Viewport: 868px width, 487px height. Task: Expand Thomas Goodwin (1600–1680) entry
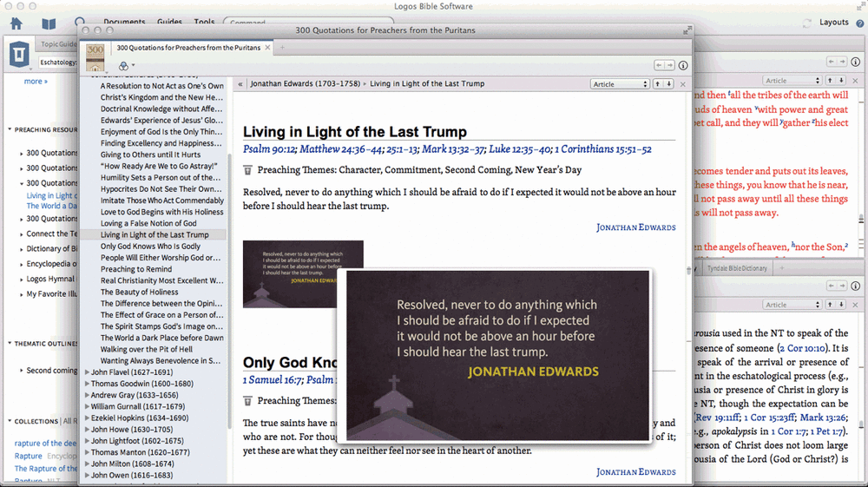pyautogui.click(x=87, y=384)
